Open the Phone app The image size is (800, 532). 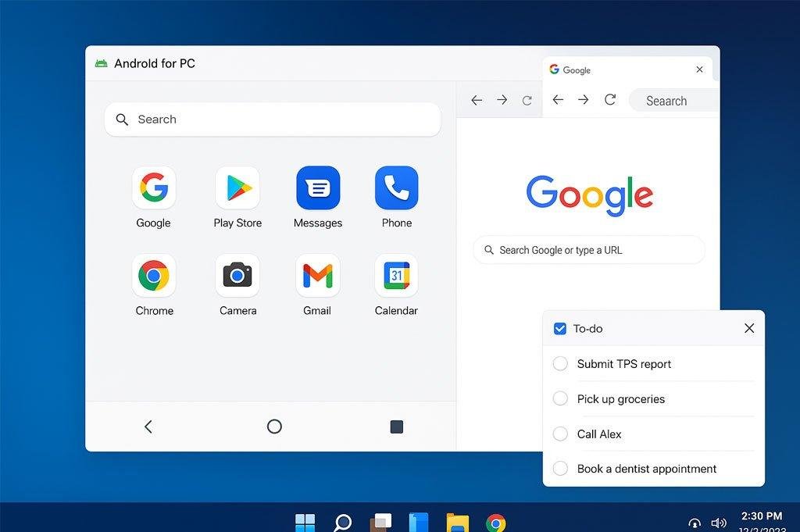pos(396,187)
